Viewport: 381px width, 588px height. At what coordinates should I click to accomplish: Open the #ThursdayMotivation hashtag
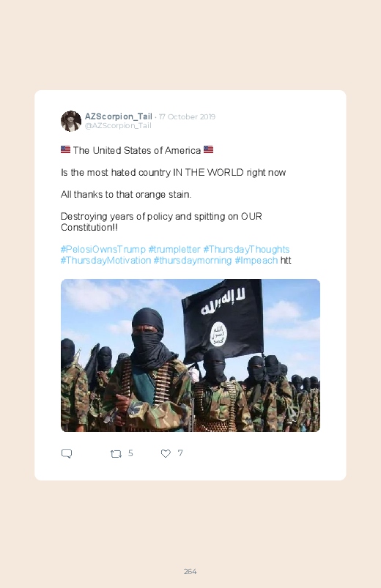click(106, 260)
